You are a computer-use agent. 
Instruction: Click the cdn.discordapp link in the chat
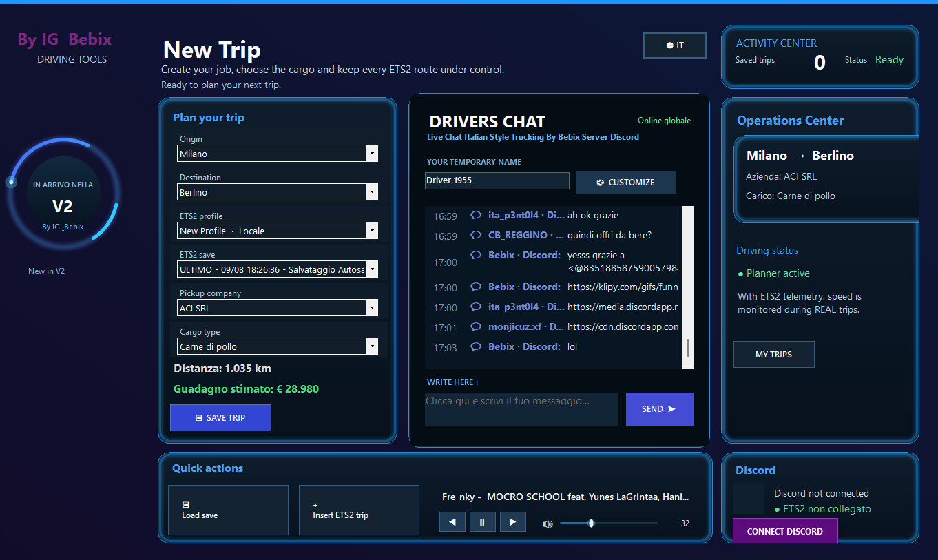pos(623,326)
